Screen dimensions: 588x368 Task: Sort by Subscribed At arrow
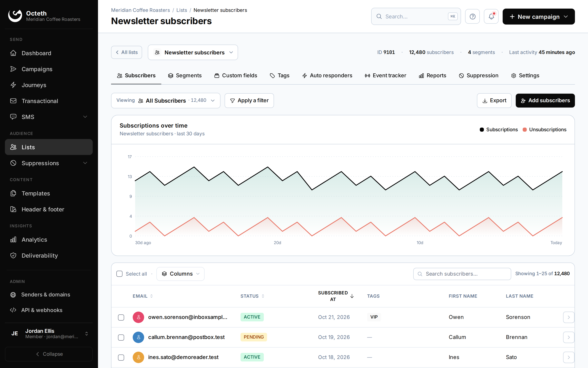[352, 296]
